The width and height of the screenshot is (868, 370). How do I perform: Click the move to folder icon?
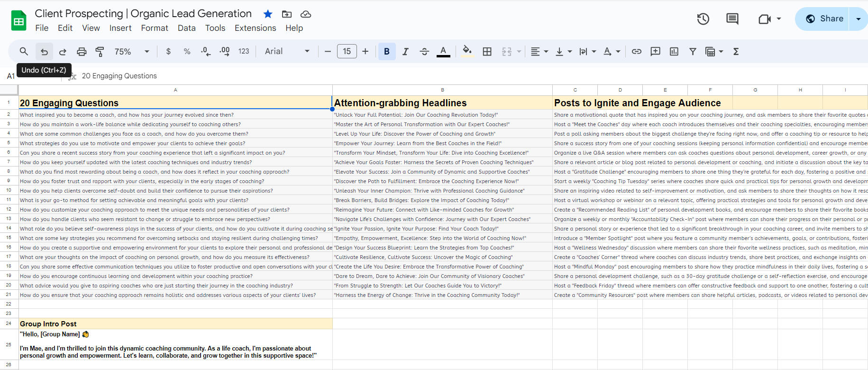[x=287, y=14]
